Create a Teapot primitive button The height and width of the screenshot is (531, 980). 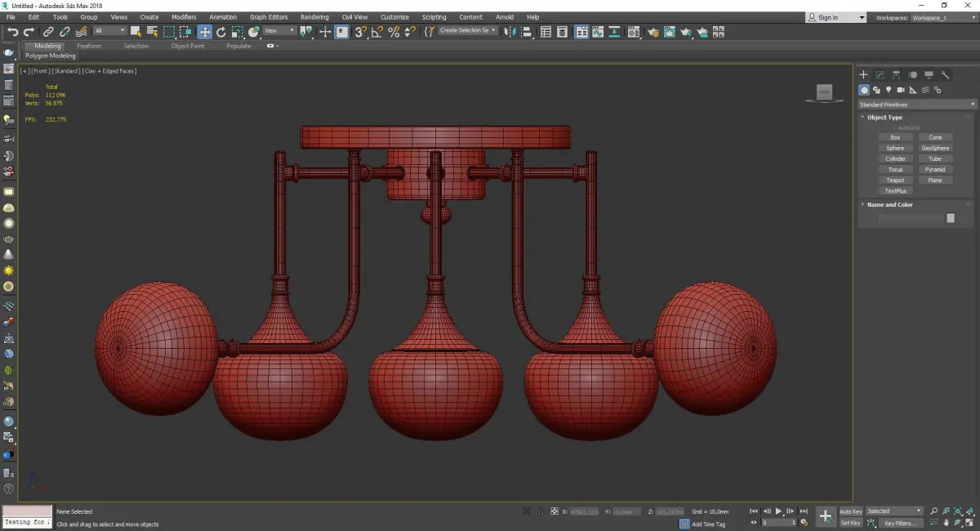tap(895, 180)
